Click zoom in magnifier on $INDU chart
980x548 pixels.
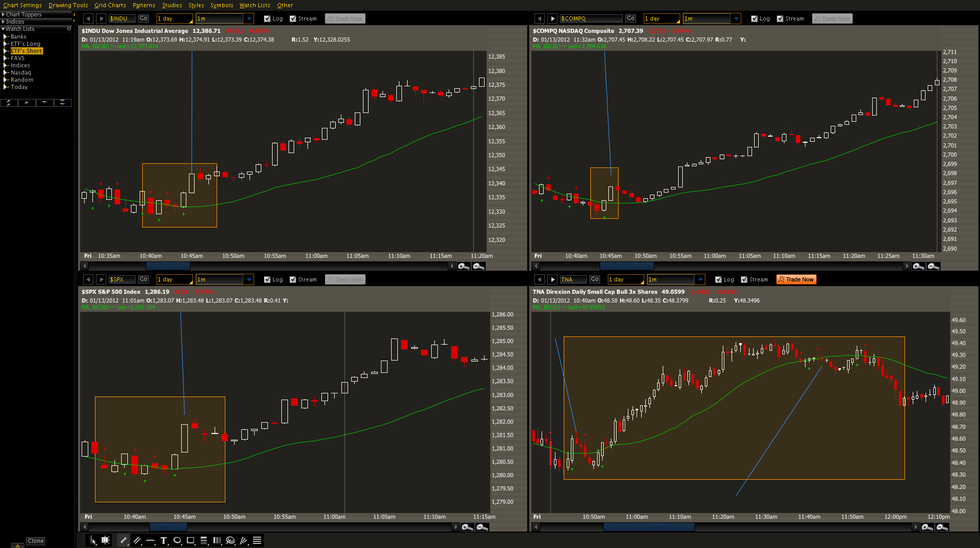click(x=464, y=266)
